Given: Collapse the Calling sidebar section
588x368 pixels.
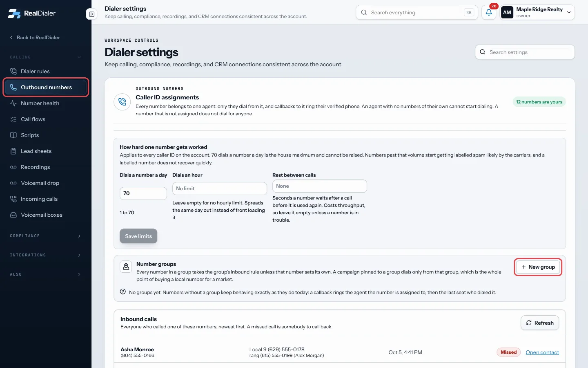Looking at the screenshot, I should pyautogui.click(x=45, y=57).
